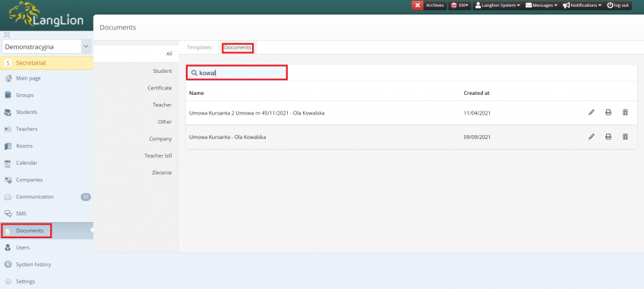The height and width of the screenshot is (289, 644).
Task: Edit the Umowa Kursanta - Ola Kowalska document
Action: pyautogui.click(x=591, y=137)
